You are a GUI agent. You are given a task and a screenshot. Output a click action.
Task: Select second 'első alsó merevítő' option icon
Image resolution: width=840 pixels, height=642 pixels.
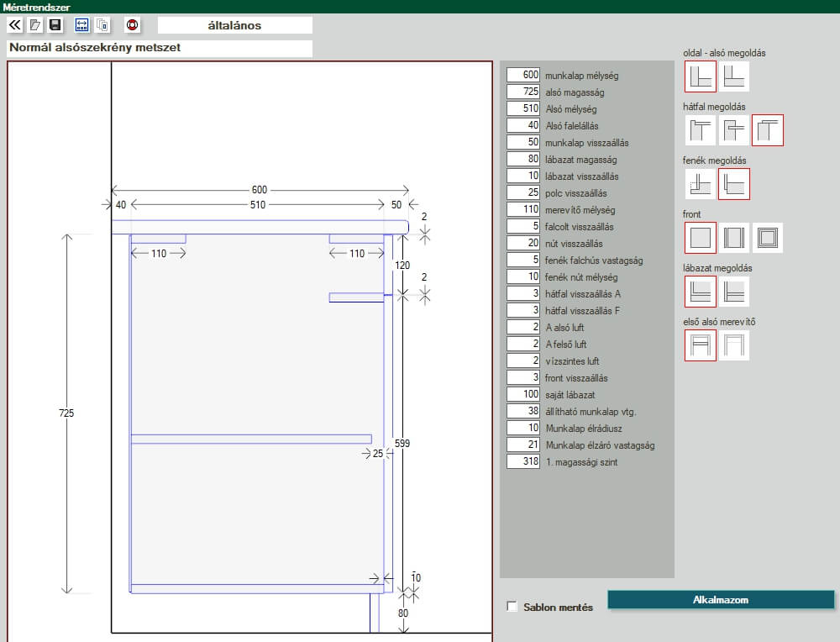pyautogui.click(x=734, y=345)
